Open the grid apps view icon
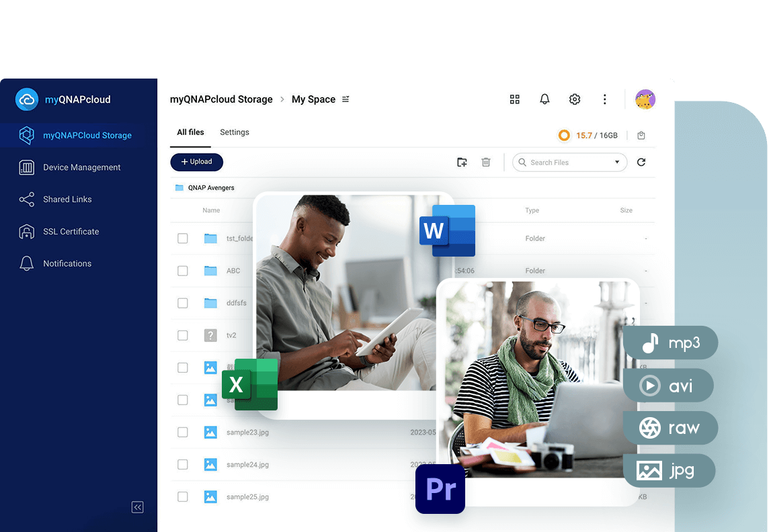 pyautogui.click(x=514, y=99)
